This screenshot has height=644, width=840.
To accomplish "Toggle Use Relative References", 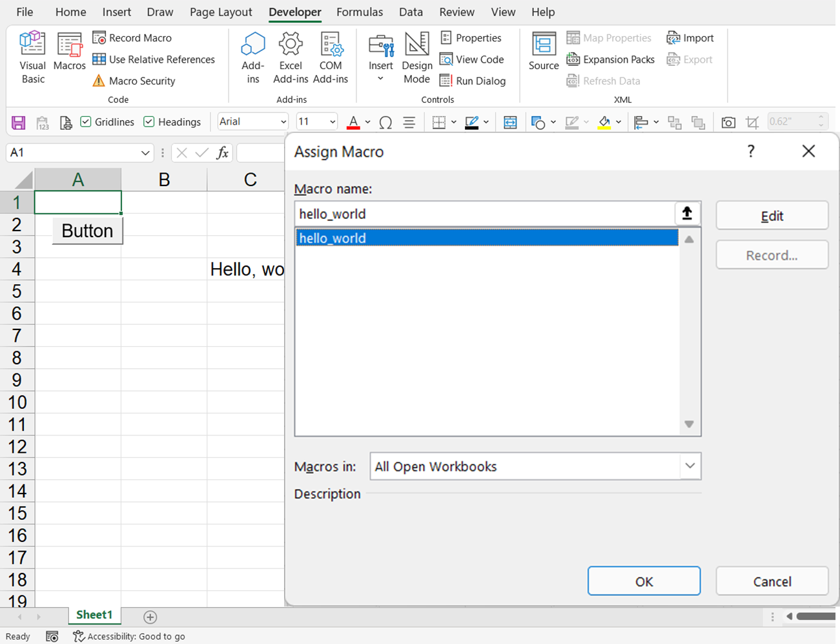I will click(154, 59).
